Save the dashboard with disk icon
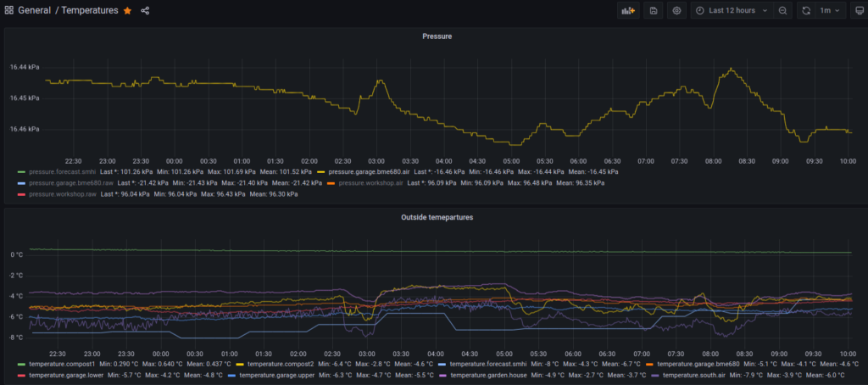Image resolution: width=868 pixels, height=385 pixels. tap(654, 10)
